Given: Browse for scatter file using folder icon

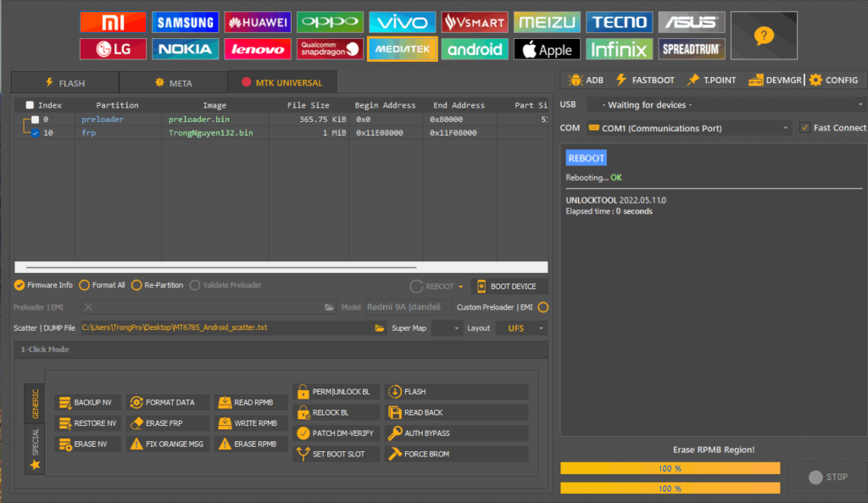Looking at the screenshot, I should tap(381, 328).
